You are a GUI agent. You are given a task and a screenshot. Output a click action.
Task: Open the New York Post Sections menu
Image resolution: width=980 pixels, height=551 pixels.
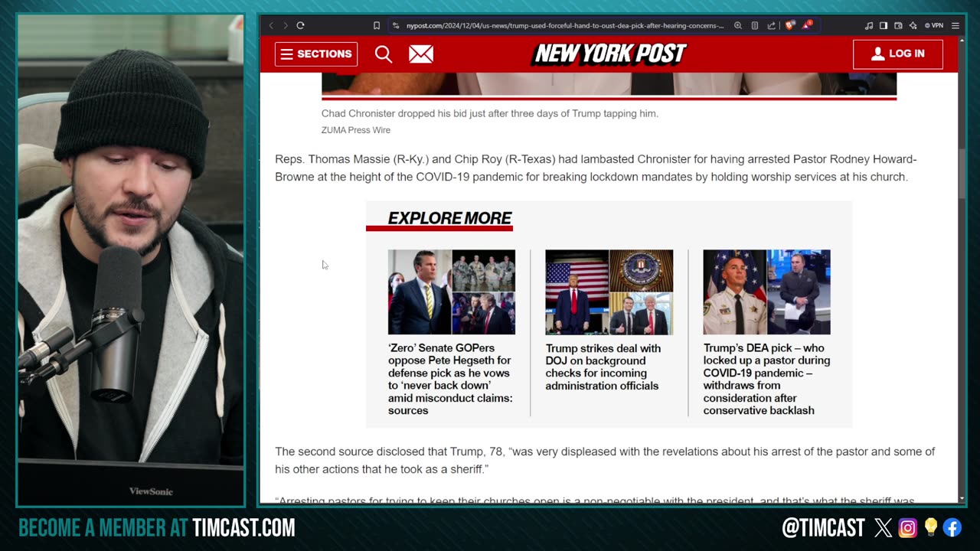click(x=316, y=54)
